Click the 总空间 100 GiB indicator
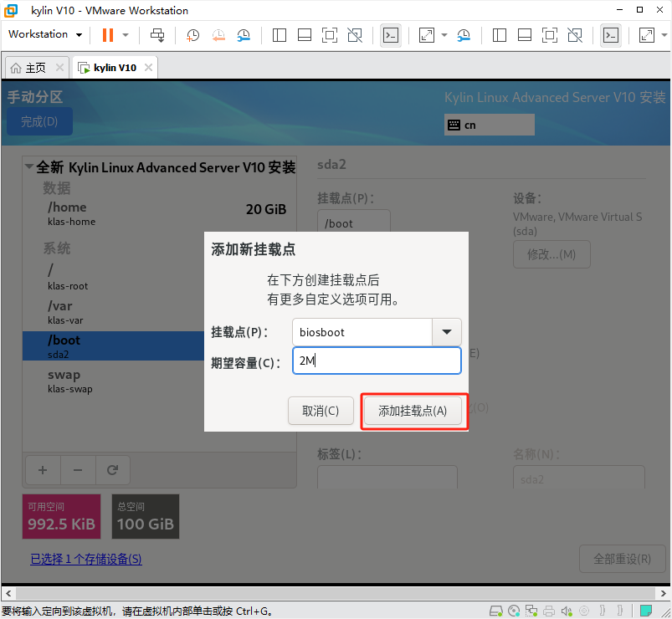Viewport: 672px width, 619px height. pyautogui.click(x=146, y=516)
